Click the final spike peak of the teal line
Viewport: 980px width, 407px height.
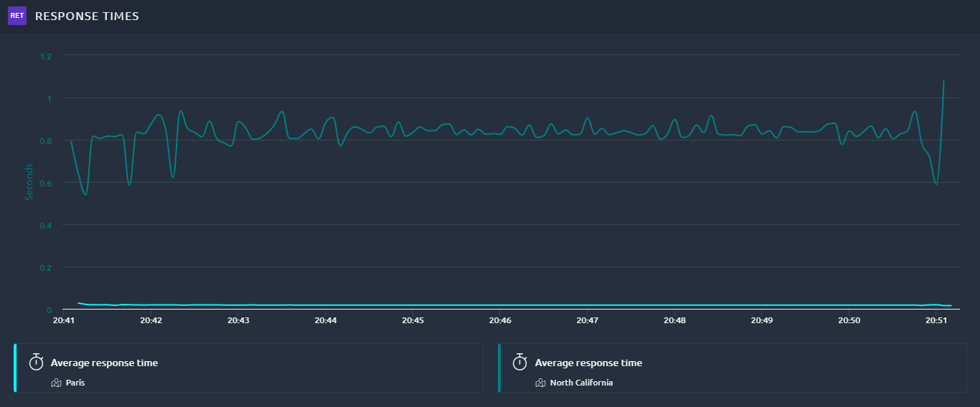943,80
